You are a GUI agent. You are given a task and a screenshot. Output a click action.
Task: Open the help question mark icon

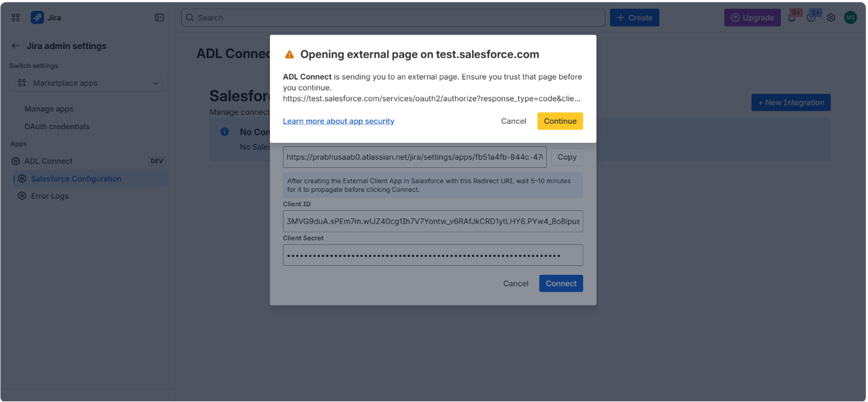[x=811, y=18]
